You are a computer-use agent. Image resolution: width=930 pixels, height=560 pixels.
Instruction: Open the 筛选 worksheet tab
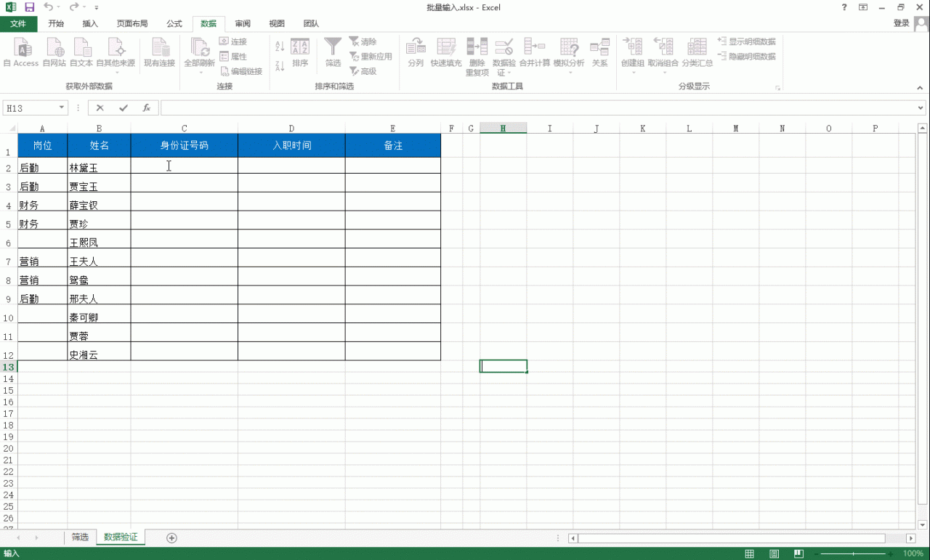(x=80, y=537)
